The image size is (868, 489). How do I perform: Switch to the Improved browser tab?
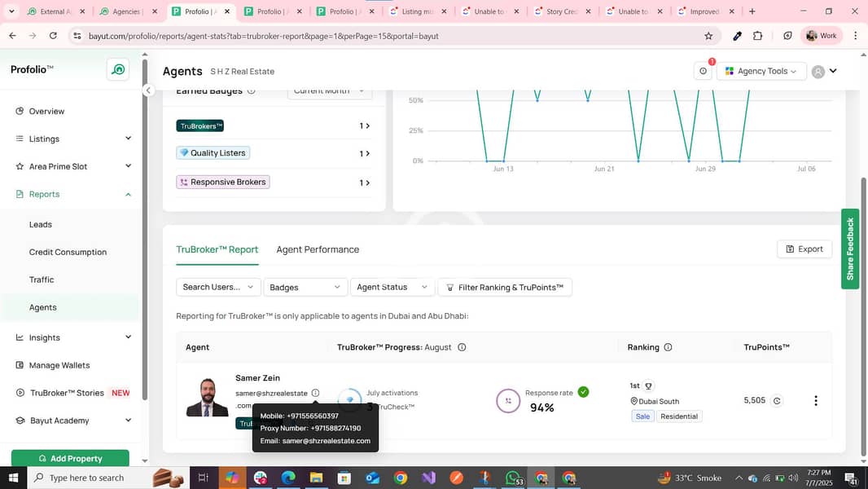(706, 11)
